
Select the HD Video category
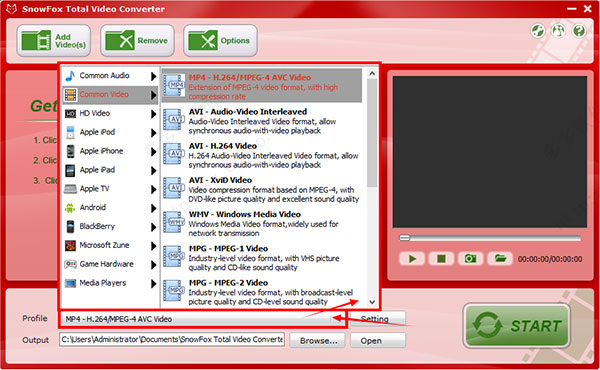[x=110, y=113]
